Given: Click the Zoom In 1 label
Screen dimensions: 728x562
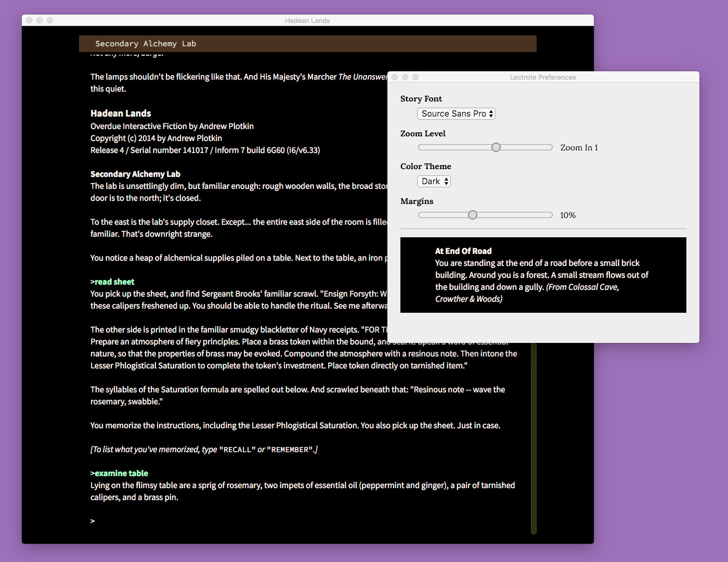Looking at the screenshot, I should [x=579, y=147].
